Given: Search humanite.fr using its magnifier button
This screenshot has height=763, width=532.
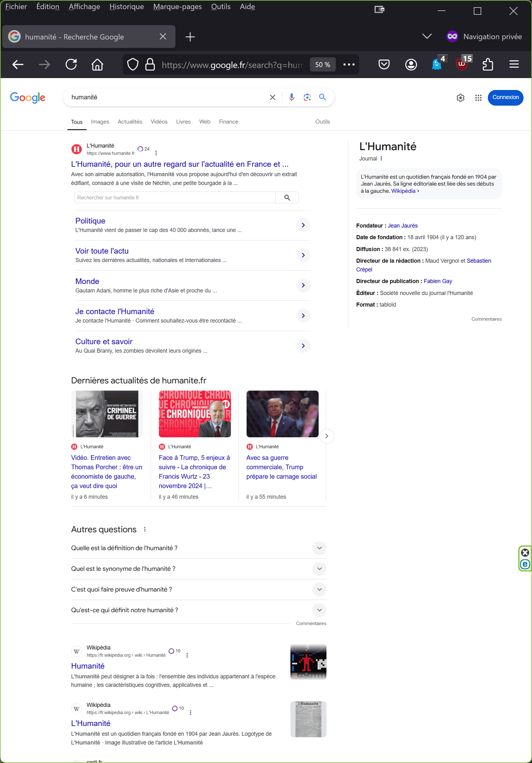Looking at the screenshot, I should tap(287, 198).
